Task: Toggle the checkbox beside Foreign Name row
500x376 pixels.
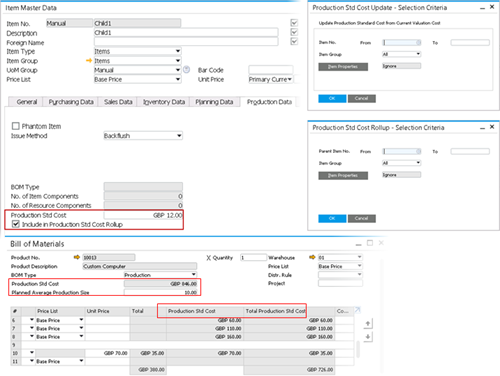Action: (294, 41)
